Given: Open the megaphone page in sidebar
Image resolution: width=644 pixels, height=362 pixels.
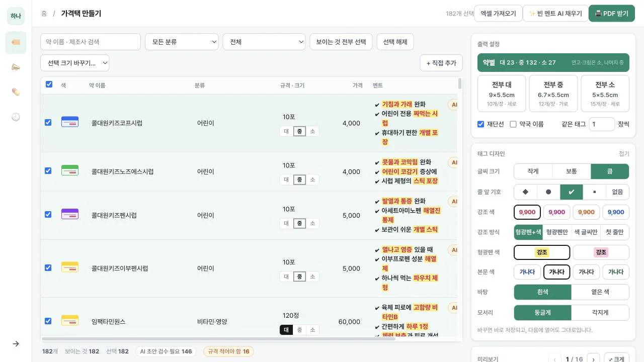Looking at the screenshot, I should [16, 67].
